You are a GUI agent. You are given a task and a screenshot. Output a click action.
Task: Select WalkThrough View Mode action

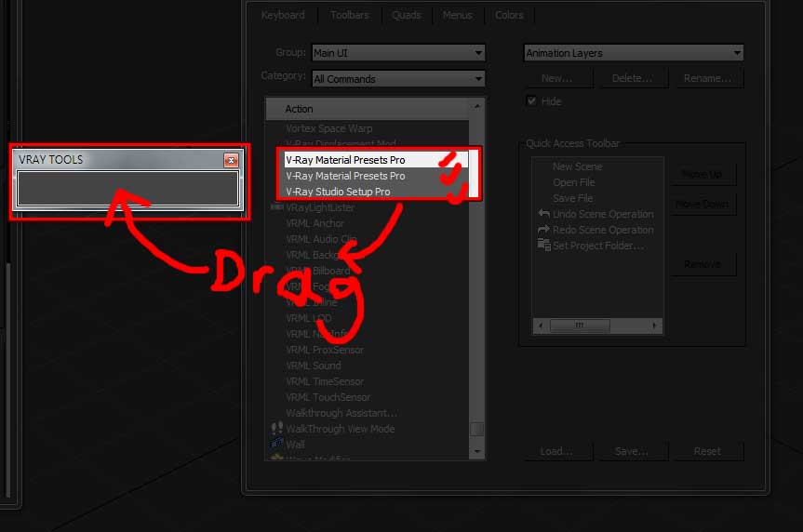coord(340,429)
